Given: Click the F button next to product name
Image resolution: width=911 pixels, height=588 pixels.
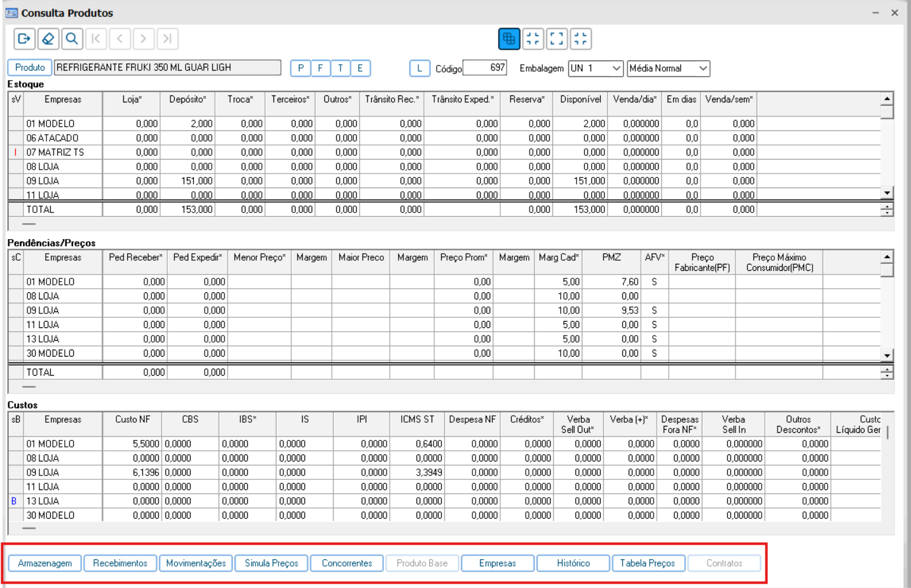Looking at the screenshot, I should tap(320, 68).
